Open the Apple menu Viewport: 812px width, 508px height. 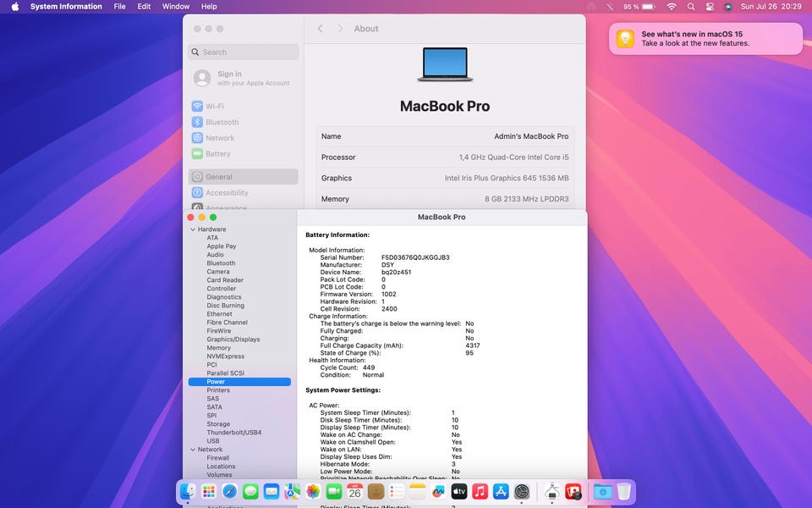15,7
